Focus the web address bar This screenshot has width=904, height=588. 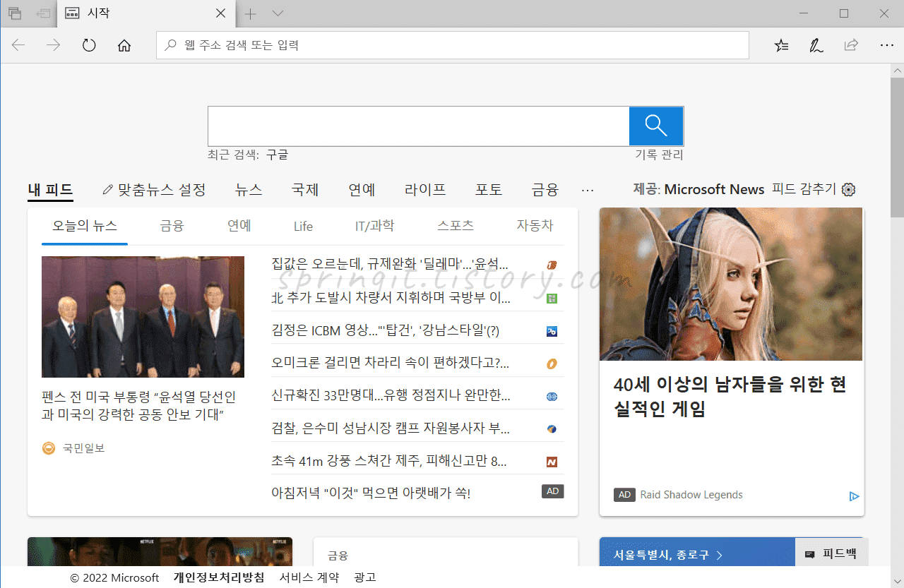(452, 45)
